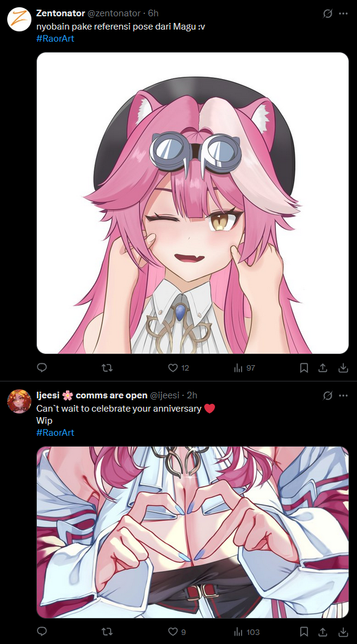Open more options on Ijeesi's post

pyautogui.click(x=343, y=395)
